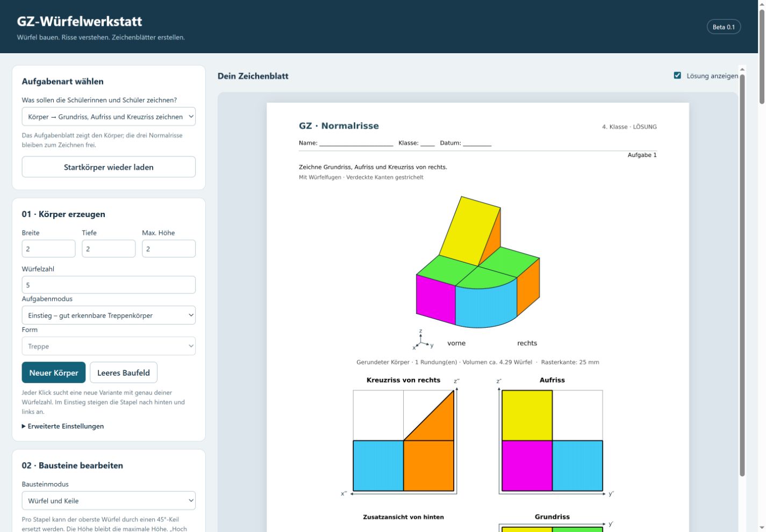Click the Breite input field
The height and width of the screenshot is (532, 766).
point(48,249)
